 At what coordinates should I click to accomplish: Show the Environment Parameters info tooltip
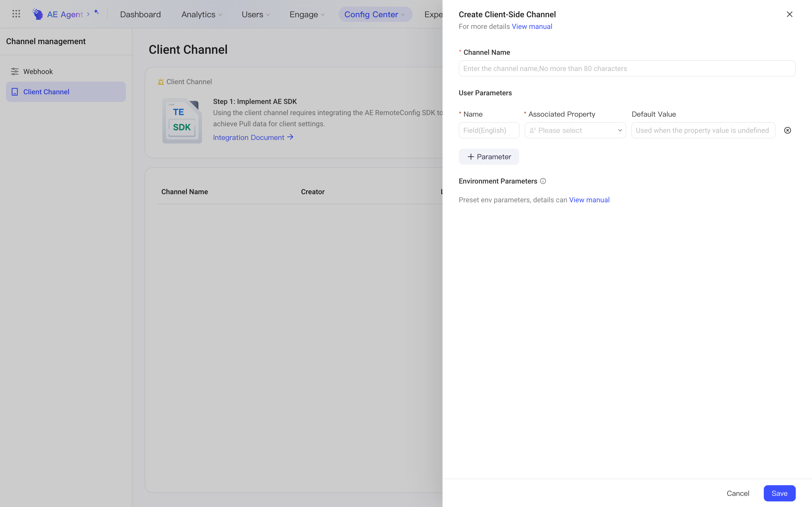click(543, 181)
